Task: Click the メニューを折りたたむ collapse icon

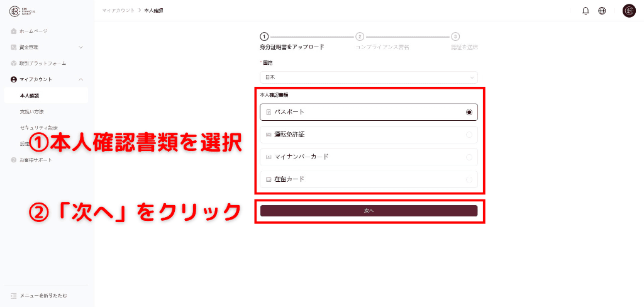Action: 14,295
